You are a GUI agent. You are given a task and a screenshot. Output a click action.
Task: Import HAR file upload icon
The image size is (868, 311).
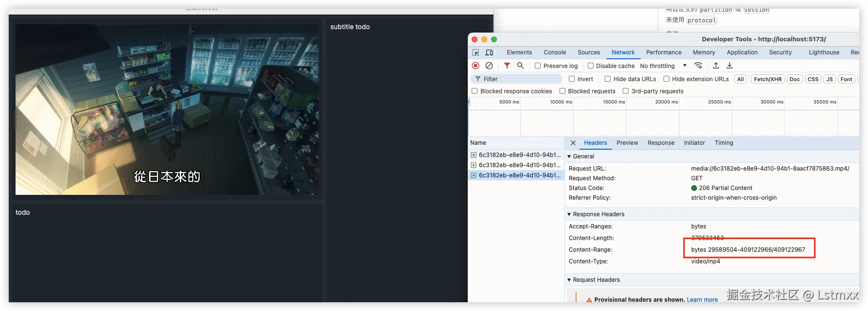[716, 66]
